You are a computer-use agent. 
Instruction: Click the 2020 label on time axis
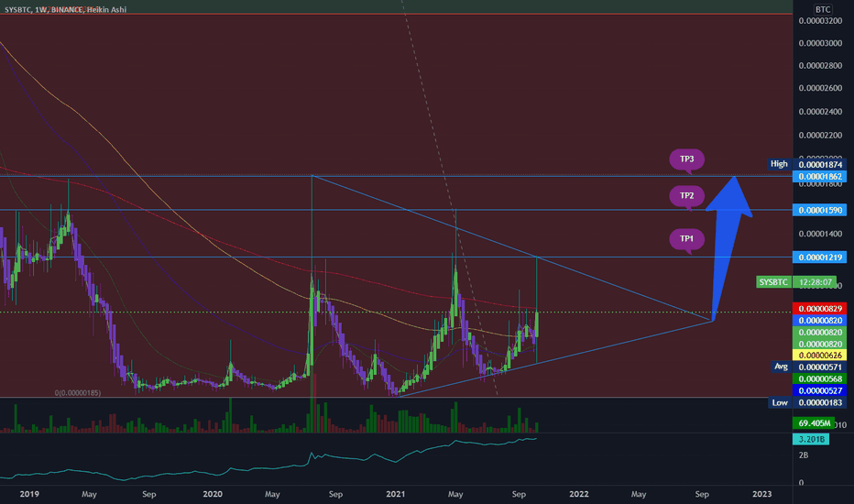(x=213, y=494)
